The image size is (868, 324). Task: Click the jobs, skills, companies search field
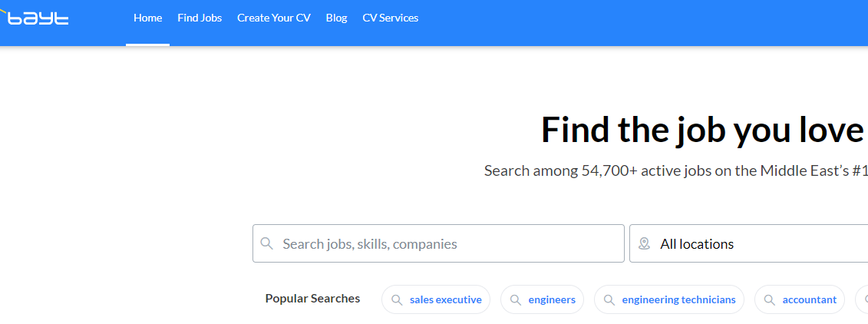click(x=445, y=244)
